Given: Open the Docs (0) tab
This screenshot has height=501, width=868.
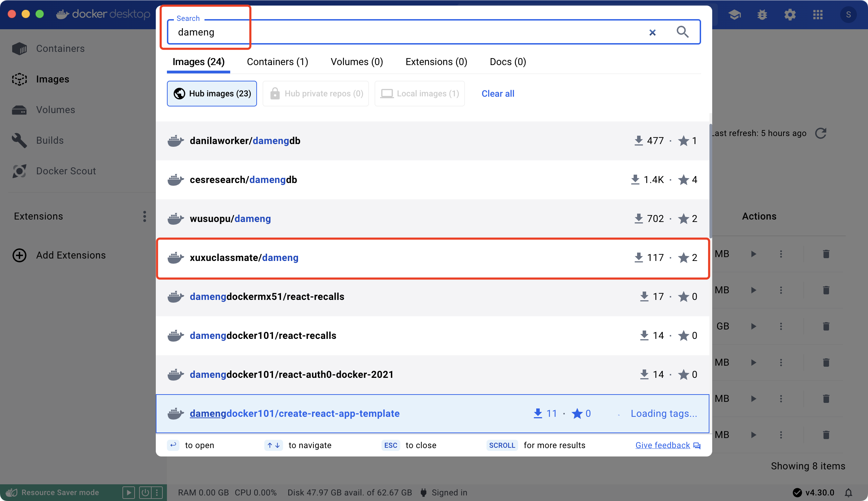Looking at the screenshot, I should tap(508, 62).
